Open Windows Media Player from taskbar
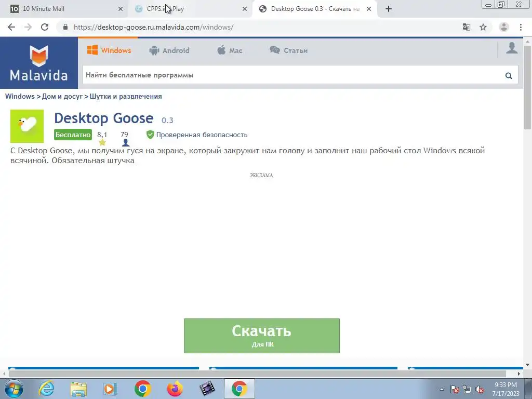This screenshot has width=532, height=399. (x=110, y=389)
